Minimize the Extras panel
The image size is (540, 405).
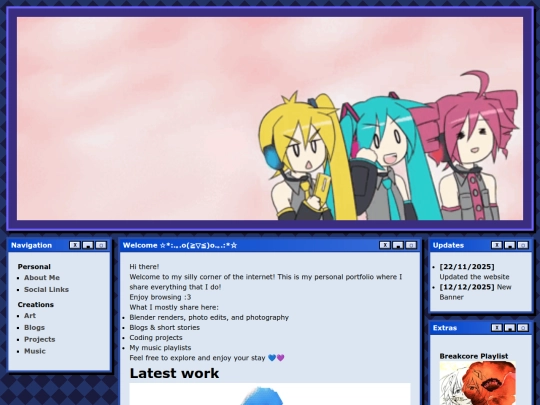click(510, 328)
